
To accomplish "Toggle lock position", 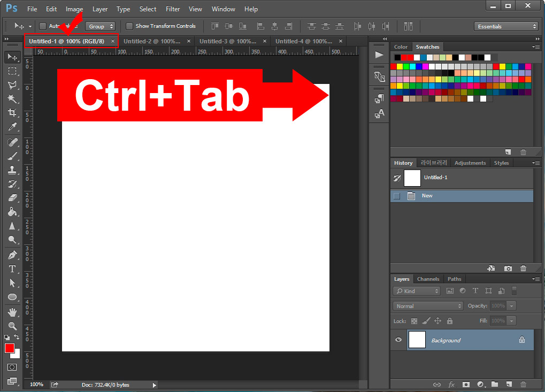I will click(438, 321).
